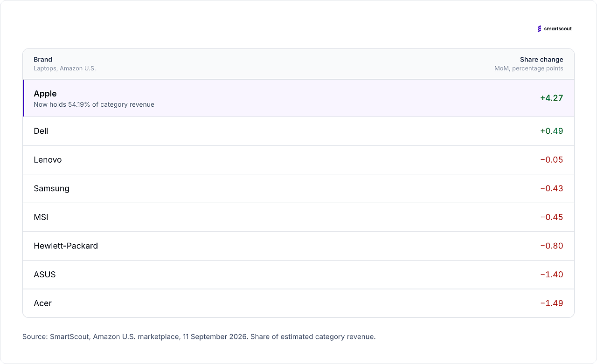
Task: Click Samsung's −0.43 share change
Action: click(552, 188)
